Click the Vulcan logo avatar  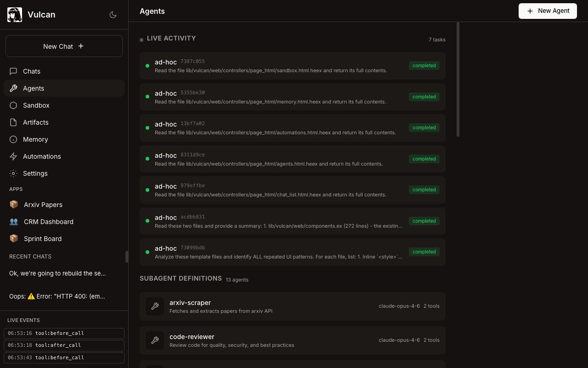[x=15, y=15]
